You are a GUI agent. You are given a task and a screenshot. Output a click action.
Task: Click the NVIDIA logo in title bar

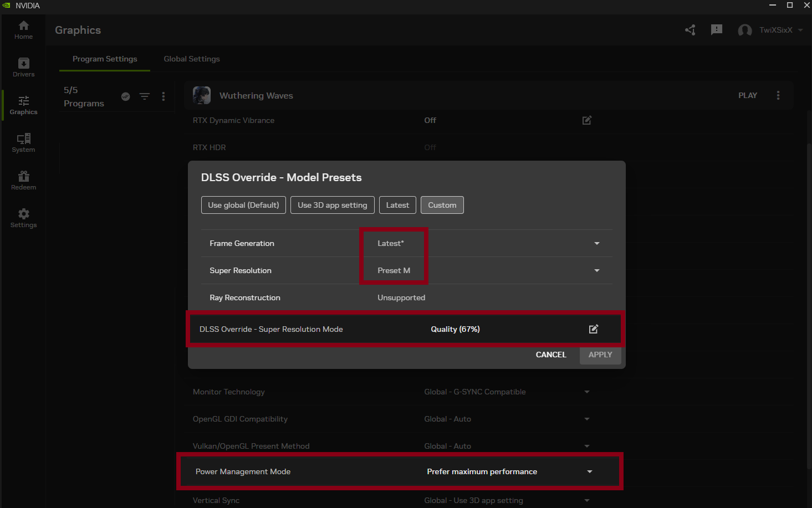pos(7,6)
